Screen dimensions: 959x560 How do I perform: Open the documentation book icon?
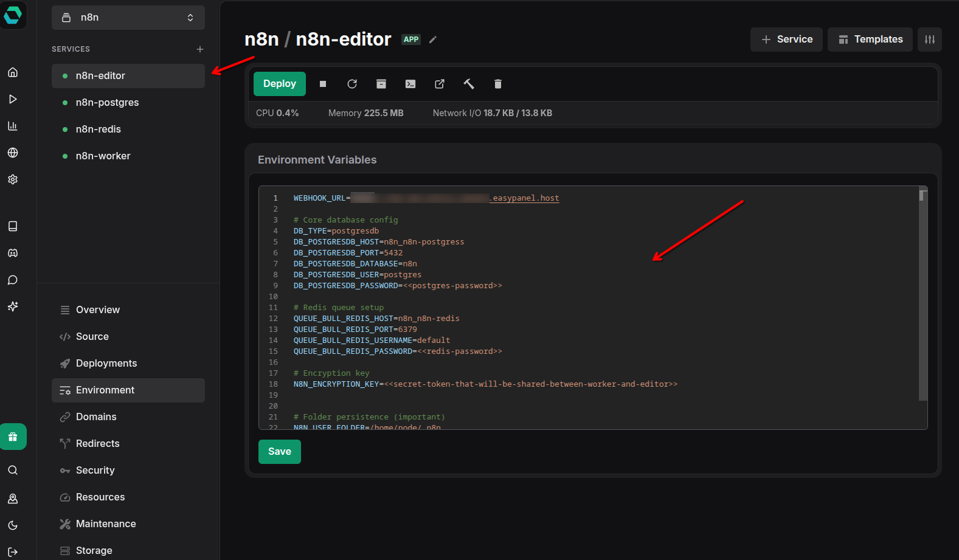pos(13,226)
